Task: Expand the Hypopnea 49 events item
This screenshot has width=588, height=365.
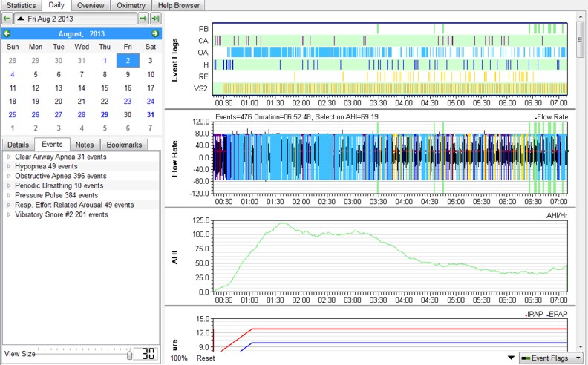Action: 9,166
